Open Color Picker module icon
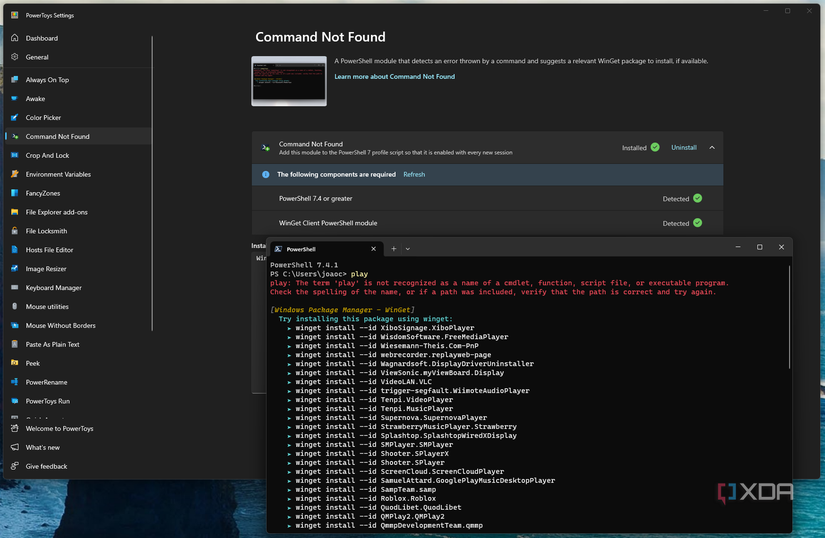The image size is (825, 538). pos(15,117)
